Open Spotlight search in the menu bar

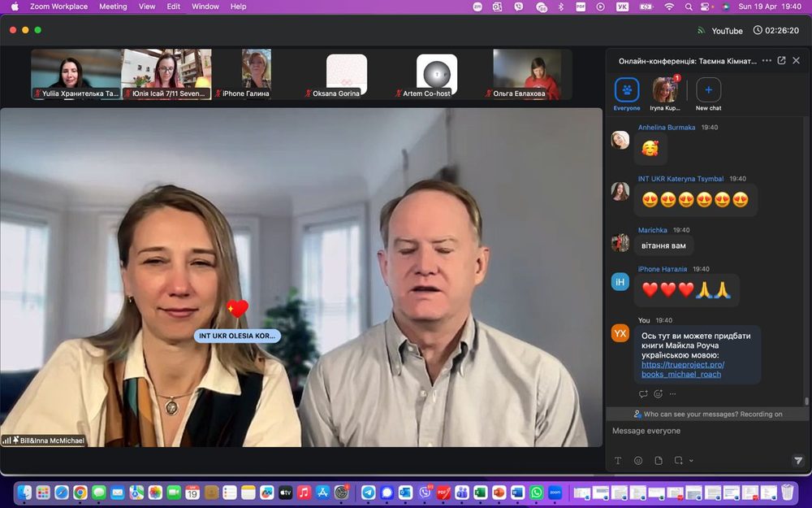coord(689,7)
